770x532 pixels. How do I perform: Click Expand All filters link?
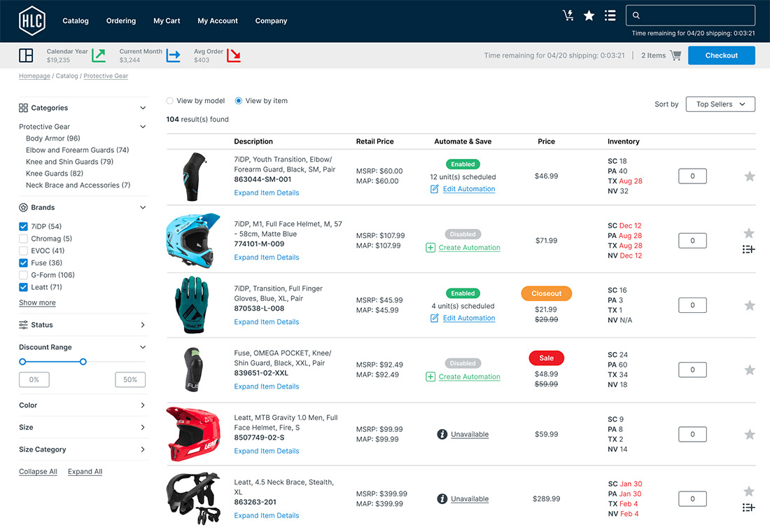point(85,472)
